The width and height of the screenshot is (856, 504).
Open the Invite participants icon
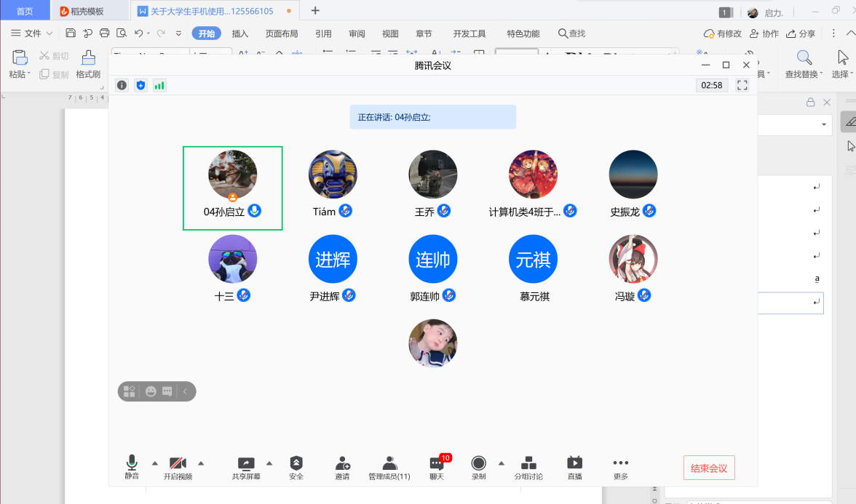[x=342, y=467]
